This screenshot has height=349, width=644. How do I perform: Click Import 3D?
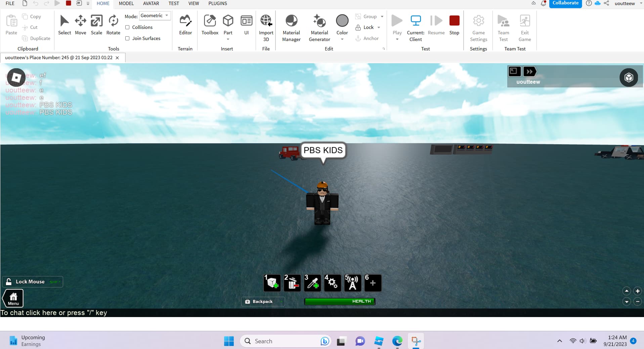tap(266, 28)
